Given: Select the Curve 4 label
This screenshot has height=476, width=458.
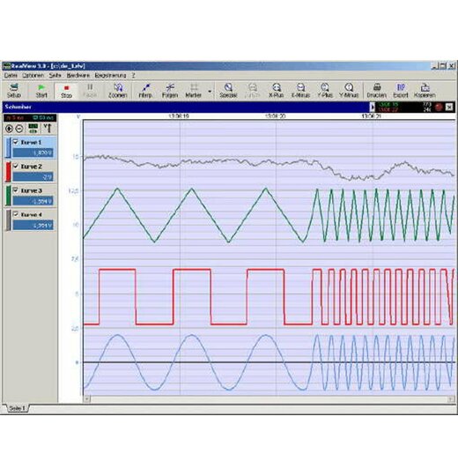Looking at the screenshot, I should click(31, 214).
